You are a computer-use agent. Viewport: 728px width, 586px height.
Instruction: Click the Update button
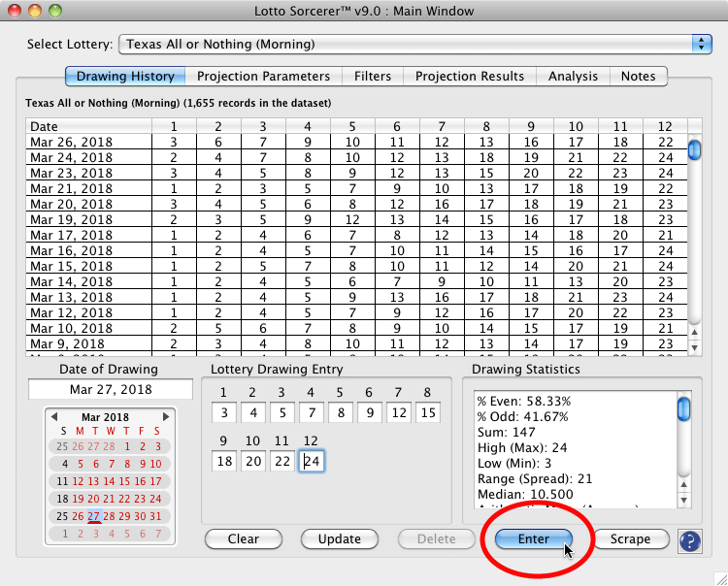click(340, 539)
